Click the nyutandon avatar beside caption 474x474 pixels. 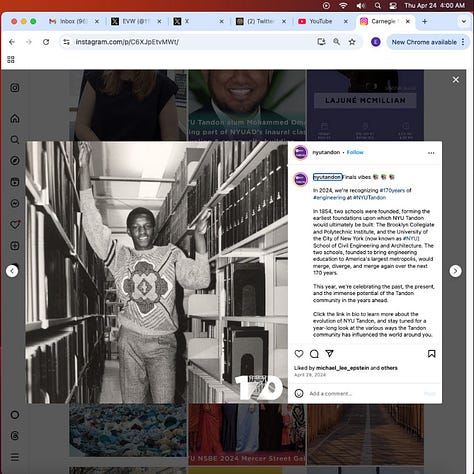300,179
